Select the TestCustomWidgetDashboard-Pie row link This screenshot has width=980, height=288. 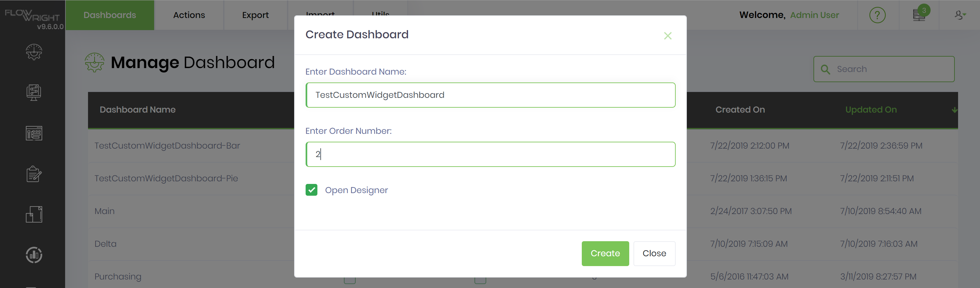tap(166, 178)
